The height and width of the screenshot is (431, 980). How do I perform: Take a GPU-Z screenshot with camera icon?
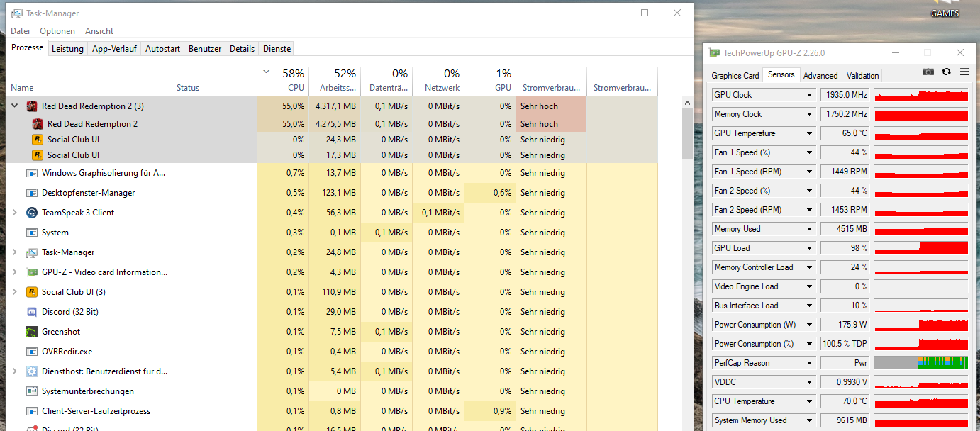928,72
